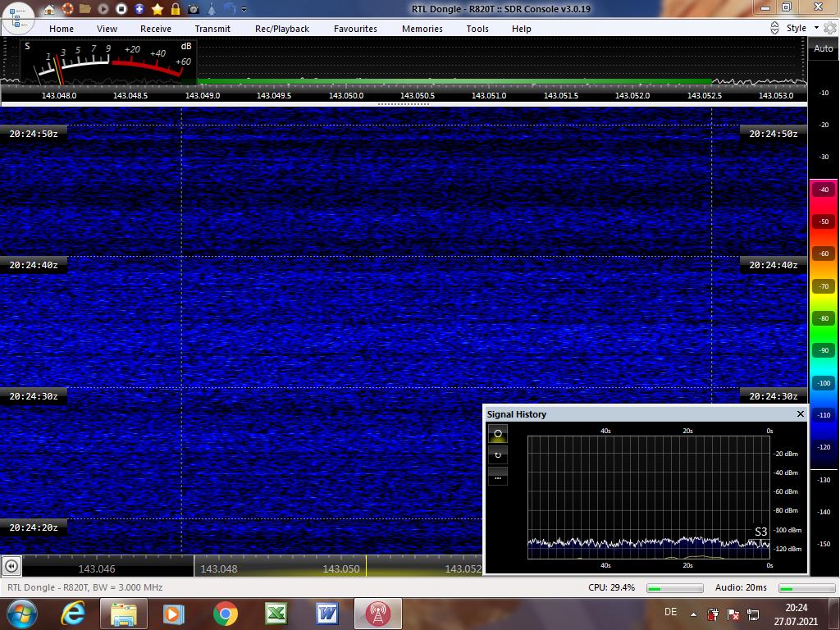
Task: Open Windows Media Player from taskbar
Action: point(174,614)
